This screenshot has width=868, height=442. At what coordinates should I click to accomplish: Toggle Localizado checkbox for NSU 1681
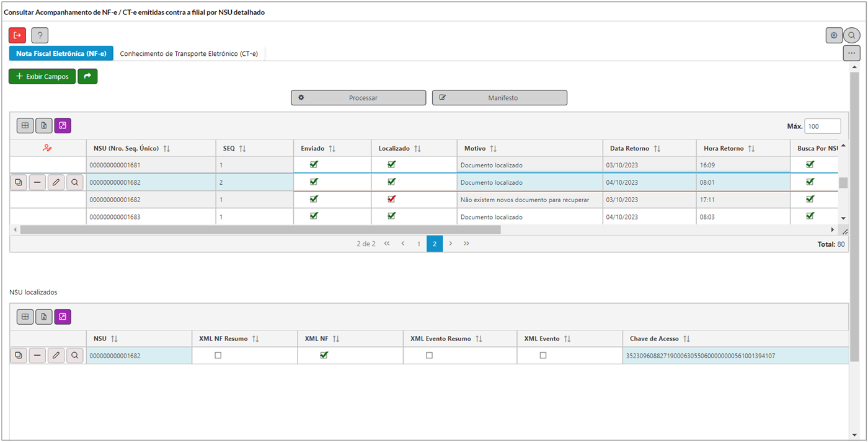coord(391,164)
